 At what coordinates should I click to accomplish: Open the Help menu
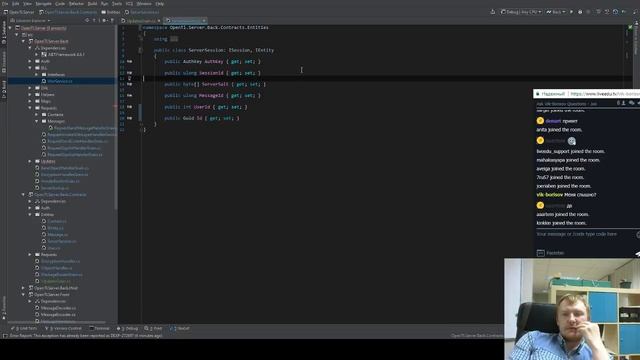point(160,4)
